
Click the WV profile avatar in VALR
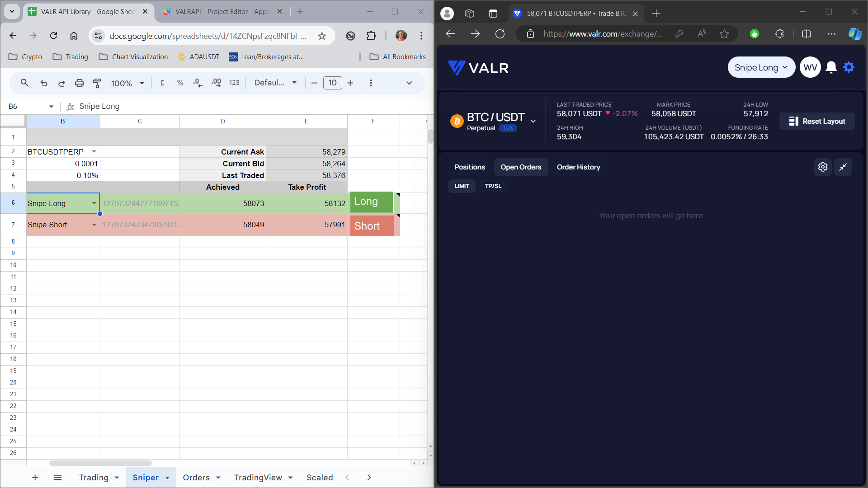pyautogui.click(x=810, y=67)
